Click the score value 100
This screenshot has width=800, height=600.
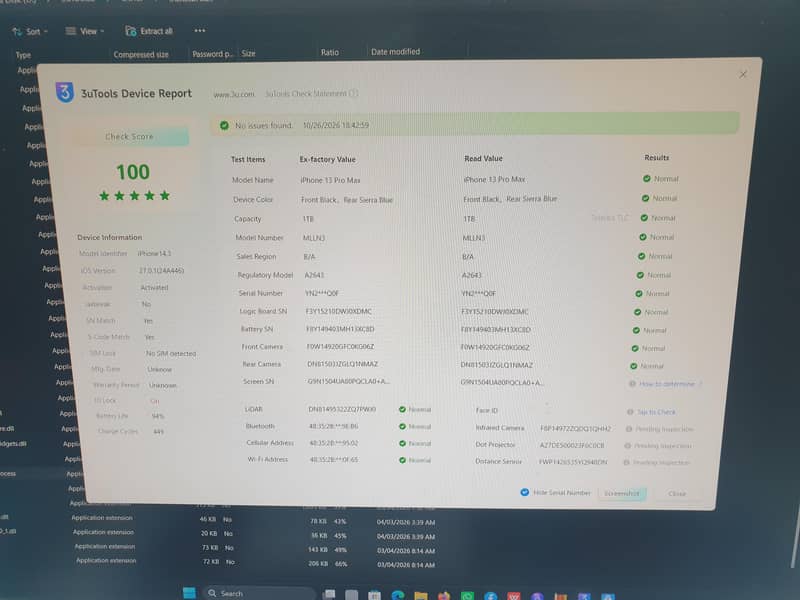pyautogui.click(x=133, y=172)
